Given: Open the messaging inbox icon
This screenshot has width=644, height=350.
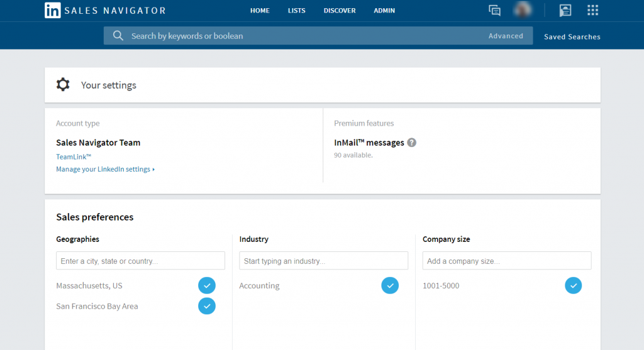Looking at the screenshot, I should pos(495,11).
